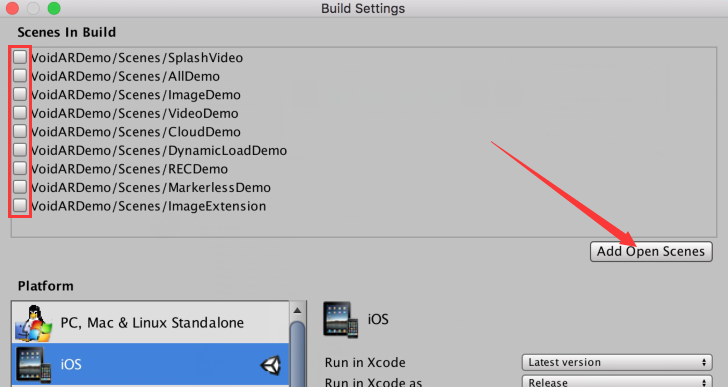Image resolution: width=728 pixels, height=387 pixels.
Task: Click the yellow minimize window button
Action: [x=33, y=8]
